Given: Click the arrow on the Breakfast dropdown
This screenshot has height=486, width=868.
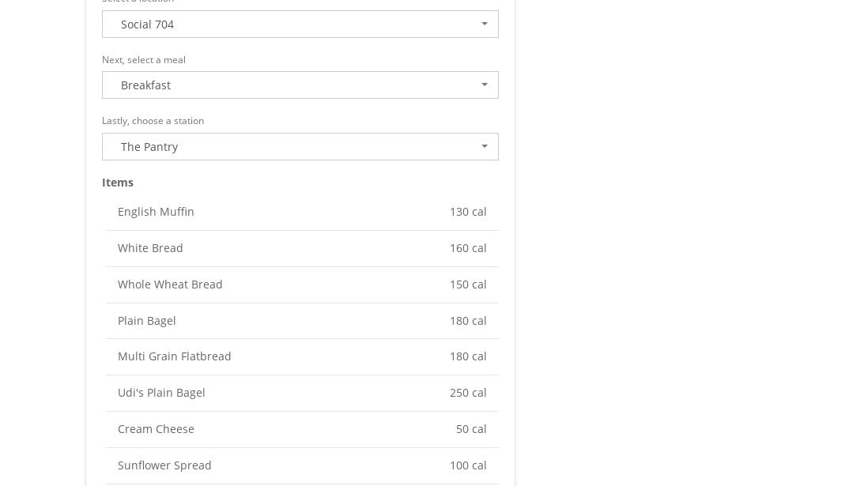Looking at the screenshot, I should [x=485, y=85].
